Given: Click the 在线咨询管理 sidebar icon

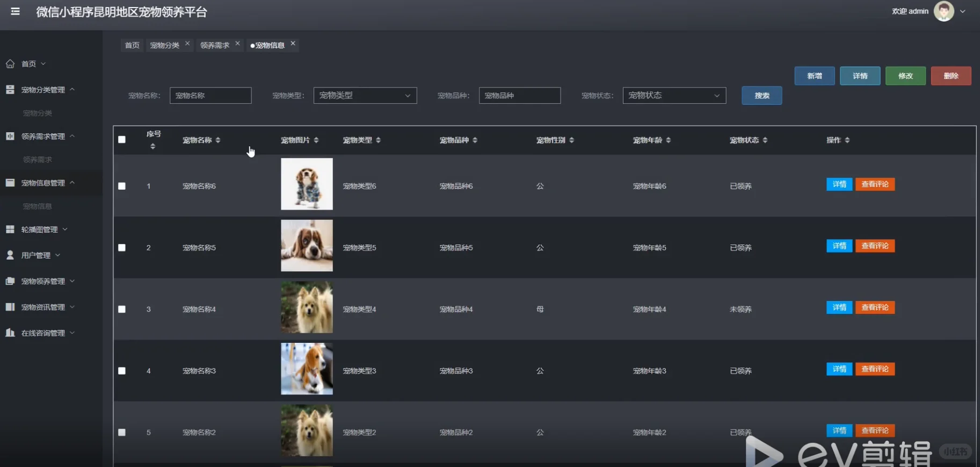Looking at the screenshot, I should [x=10, y=333].
